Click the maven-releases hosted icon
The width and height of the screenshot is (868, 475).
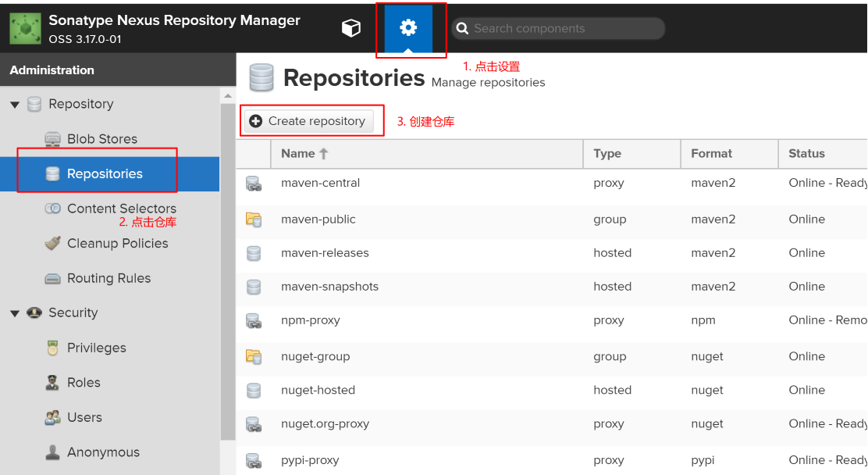click(254, 253)
